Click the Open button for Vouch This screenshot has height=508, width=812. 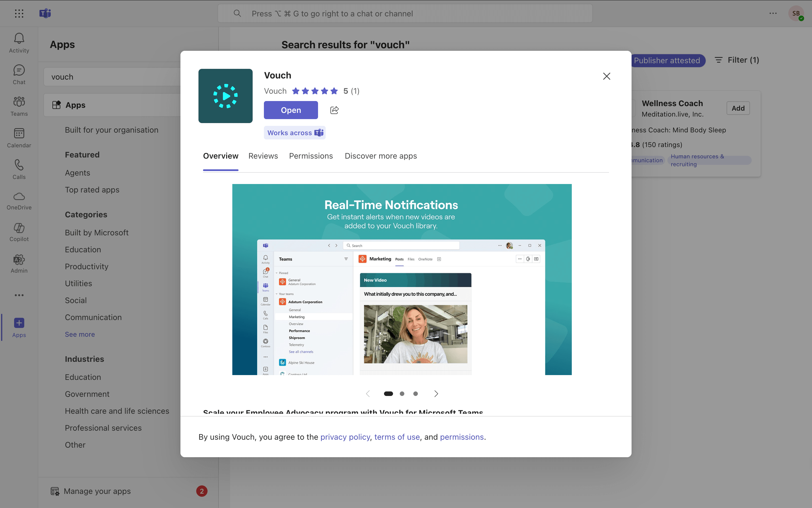[x=291, y=110]
